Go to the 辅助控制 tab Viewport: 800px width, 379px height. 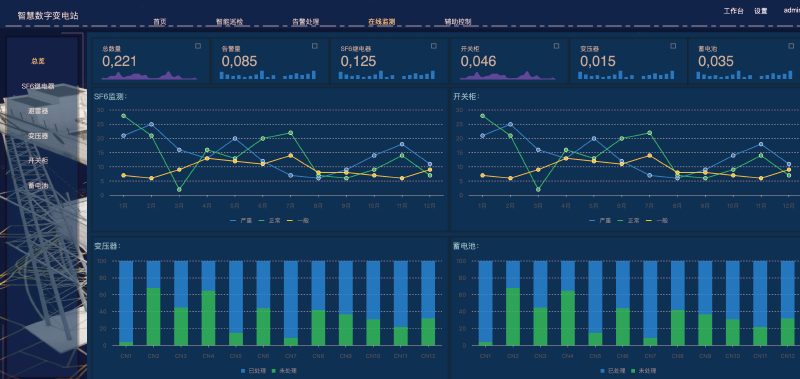coord(458,22)
